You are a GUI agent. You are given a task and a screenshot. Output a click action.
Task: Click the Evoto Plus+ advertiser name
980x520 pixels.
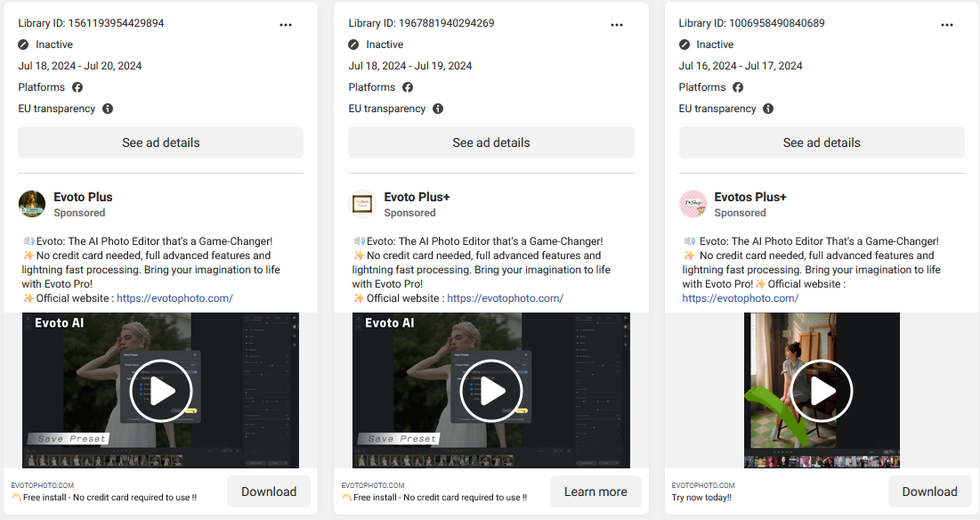click(417, 197)
